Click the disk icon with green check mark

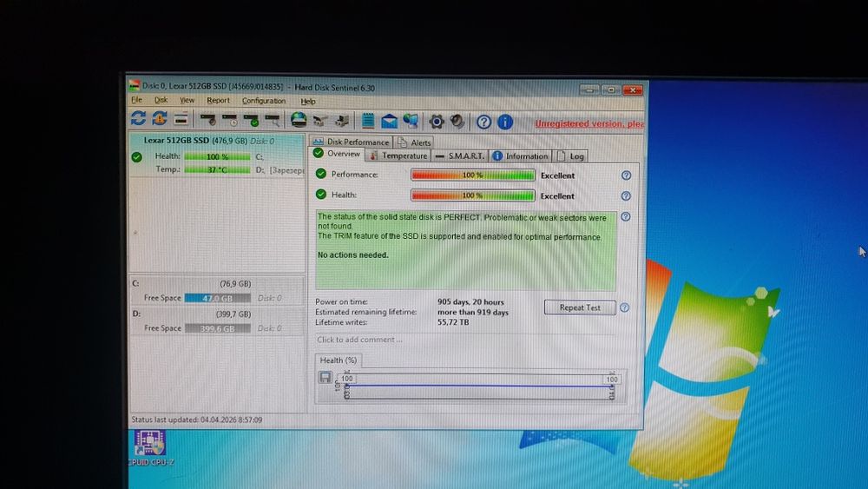(x=251, y=119)
